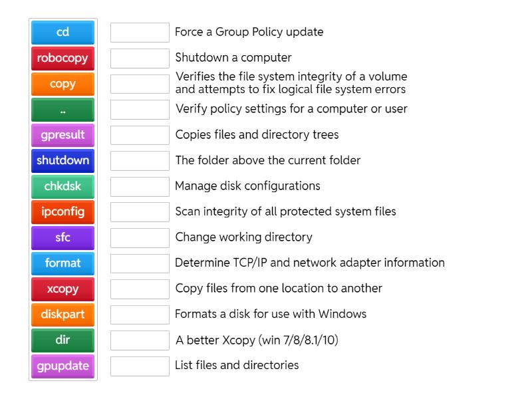Pick the orange 'copy' command tile
This screenshot has height=399, width=532.
pyautogui.click(x=63, y=84)
